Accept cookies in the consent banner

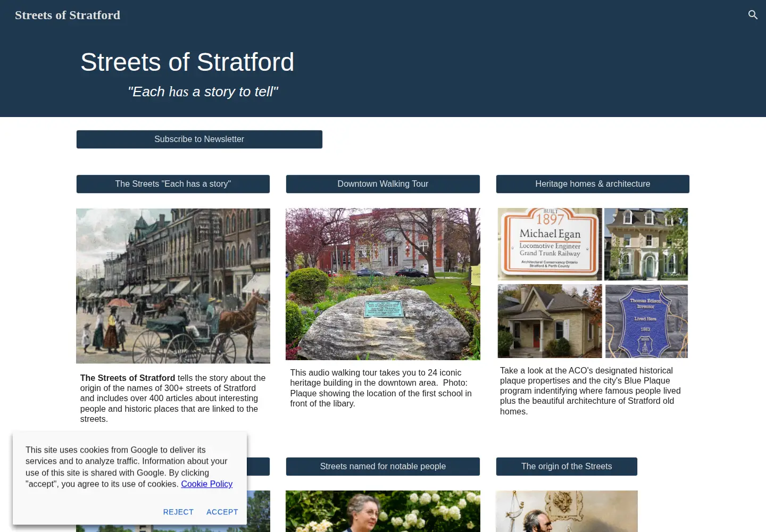click(x=222, y=512)
